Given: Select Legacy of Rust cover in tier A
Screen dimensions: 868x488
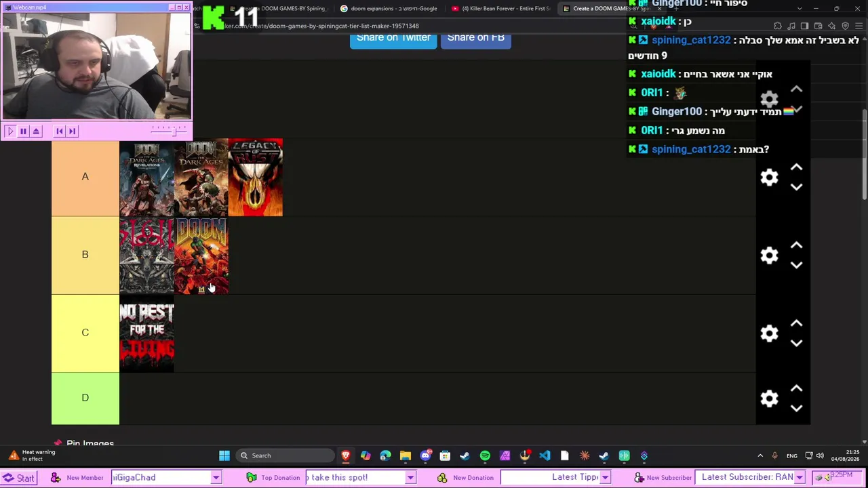Looking at the screenshot, I should 256,178.
